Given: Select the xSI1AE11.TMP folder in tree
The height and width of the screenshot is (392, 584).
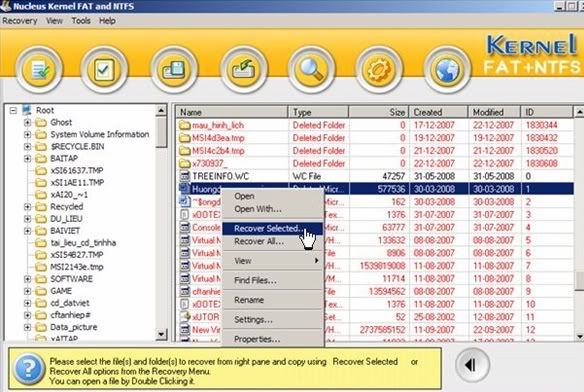Looking at the screenshot, I should pos(77,182).
